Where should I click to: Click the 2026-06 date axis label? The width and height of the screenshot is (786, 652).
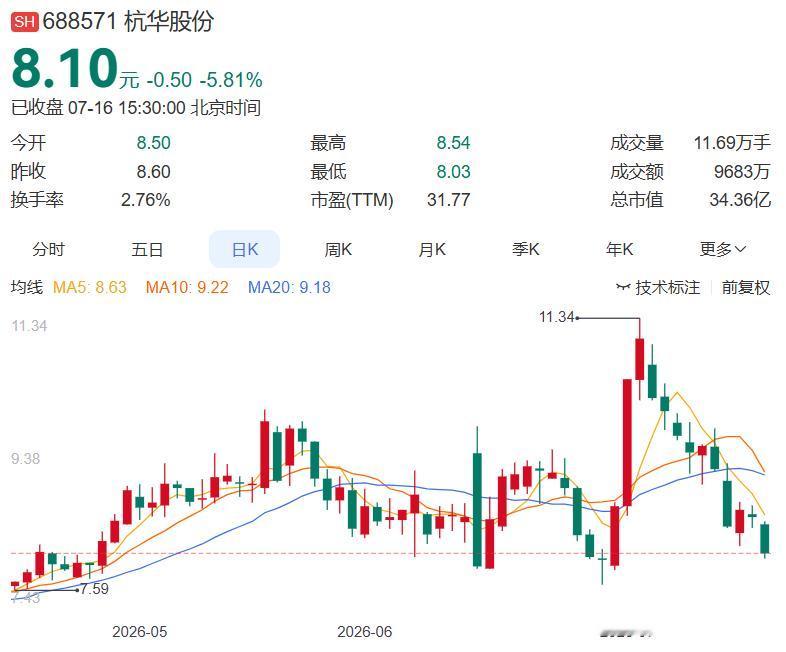[364, 631]
